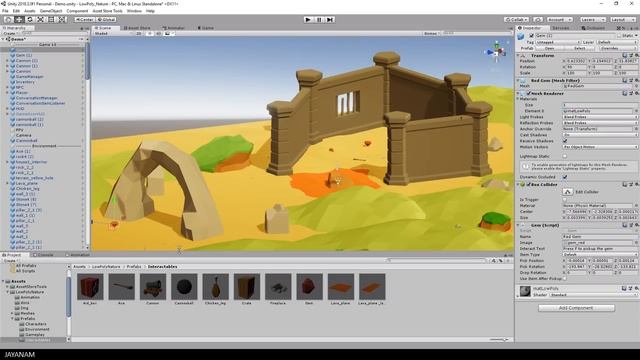Adjust the project thumbnail size slider
This screenshot has width=640, height=360.
[499, 340]
